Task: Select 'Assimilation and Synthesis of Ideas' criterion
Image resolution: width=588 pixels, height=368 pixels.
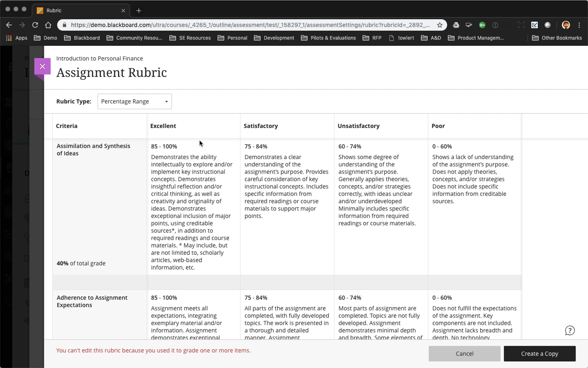Action: (x=93, y=149)
